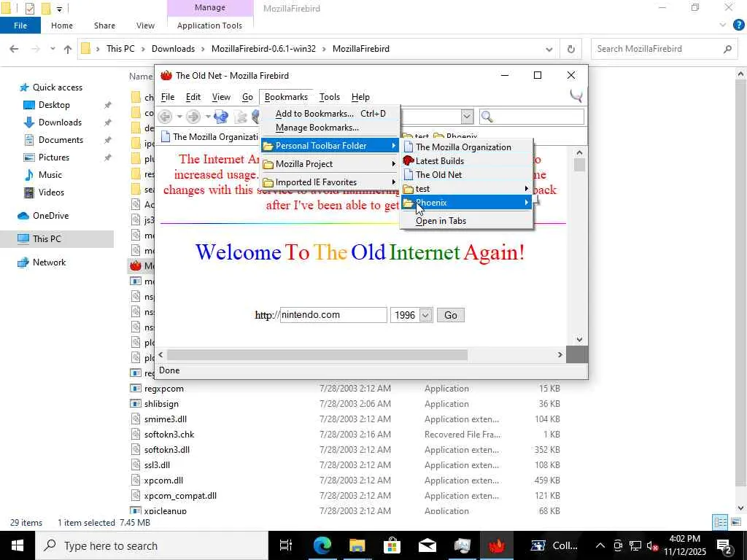Open the Back button history dropdown arrow
This screenshot has width=747, height=560.
179,116
